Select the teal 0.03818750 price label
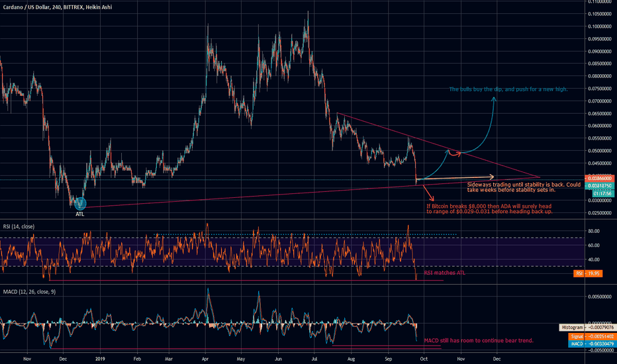This screenshot has height=364, width=617. tap(599, 186)
